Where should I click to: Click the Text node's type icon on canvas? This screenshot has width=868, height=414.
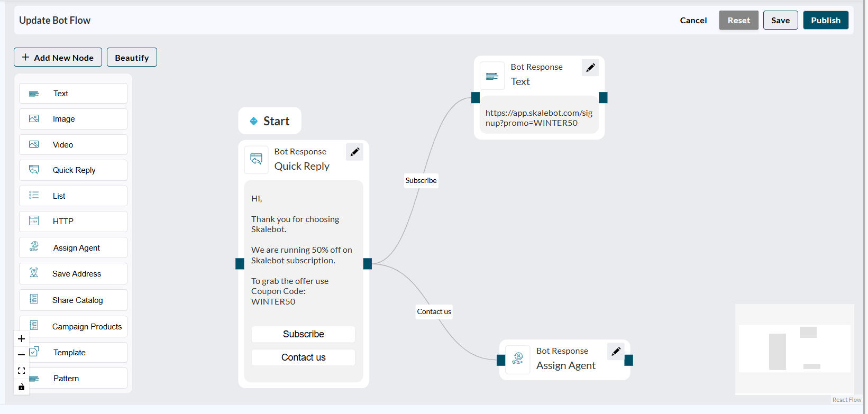pos(492,76)
